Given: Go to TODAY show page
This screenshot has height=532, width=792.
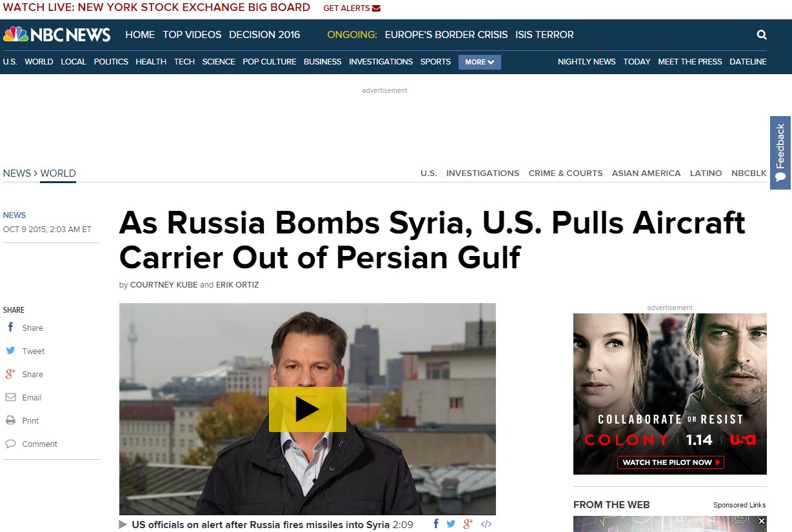Looking at the screenshot, I should (x=637, y=62).
